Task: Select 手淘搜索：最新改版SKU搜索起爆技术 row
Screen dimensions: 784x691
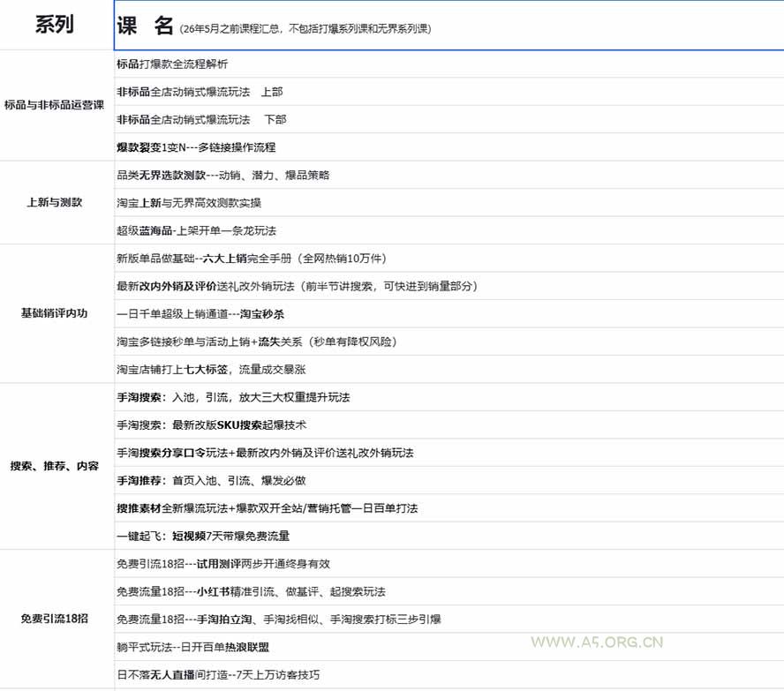Action: pos(449,424)
